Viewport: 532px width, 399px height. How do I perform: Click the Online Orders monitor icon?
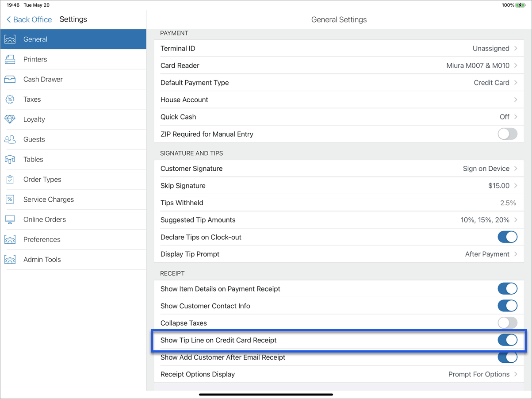pos(10,219)
